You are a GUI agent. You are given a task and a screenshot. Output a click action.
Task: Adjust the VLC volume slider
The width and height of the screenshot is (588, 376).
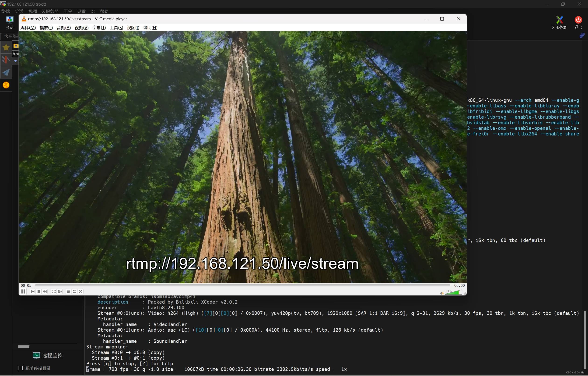453,292
